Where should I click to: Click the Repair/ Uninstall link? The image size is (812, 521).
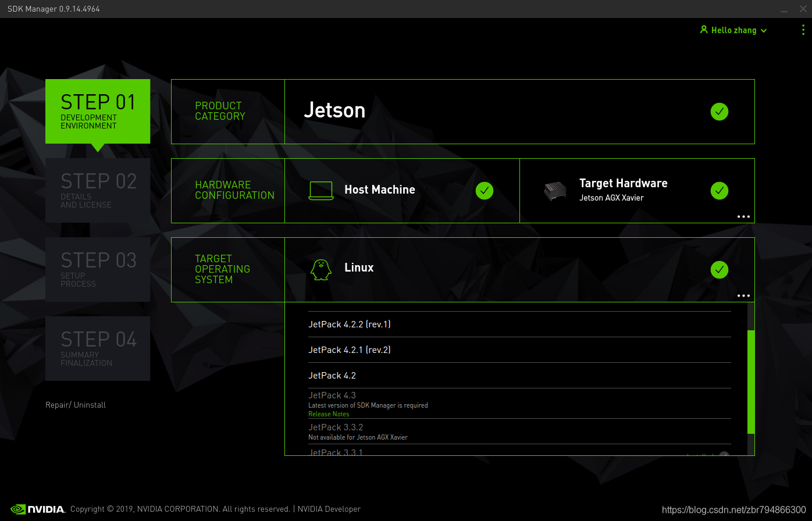[76, 405]
